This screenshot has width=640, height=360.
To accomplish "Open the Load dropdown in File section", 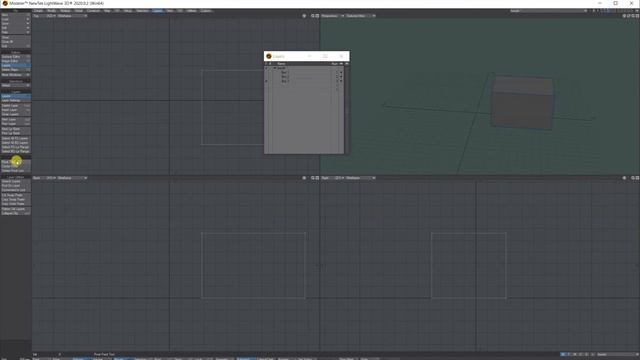I will pyautogui.click(x=16, y=19).
